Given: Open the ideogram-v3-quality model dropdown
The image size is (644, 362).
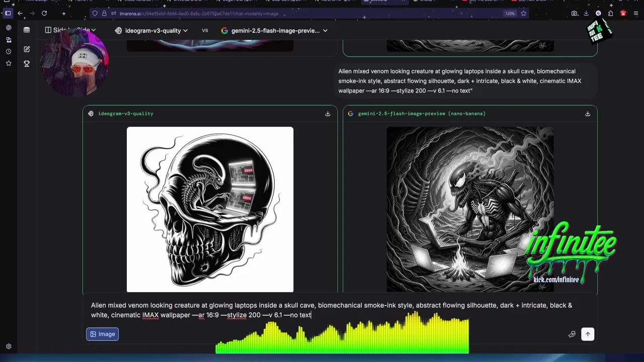Looking at the screenshot, I should pos(151,31).
